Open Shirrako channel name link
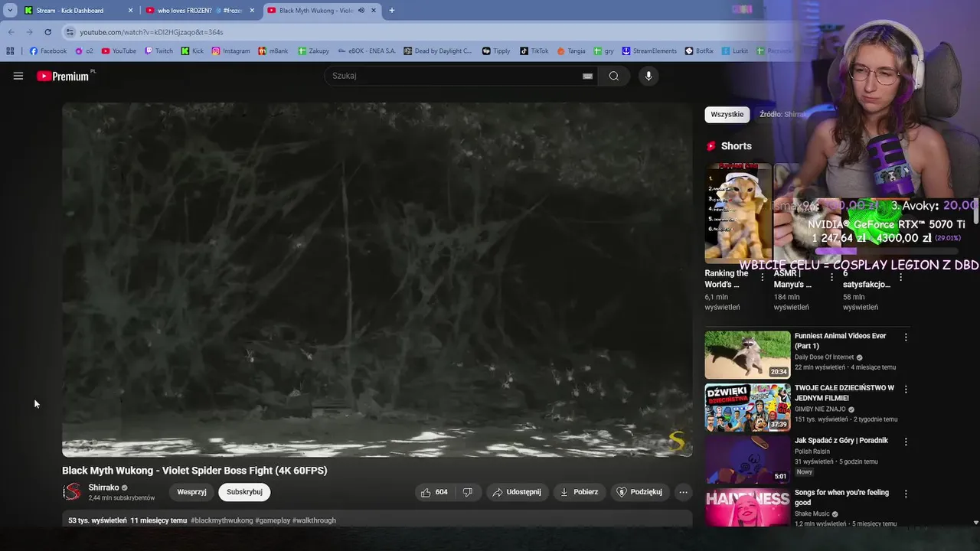980x551 pixels. tap(103, 487)
